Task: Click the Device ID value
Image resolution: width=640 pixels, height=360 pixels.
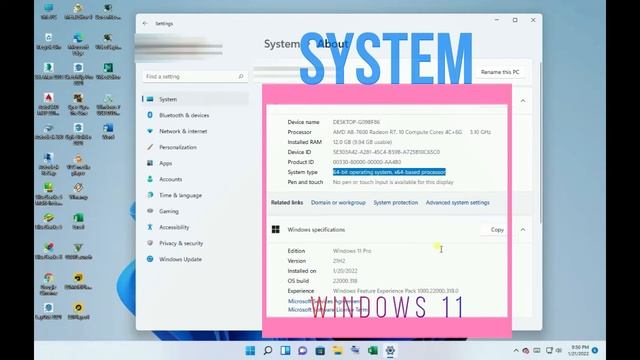Action: 386,152
